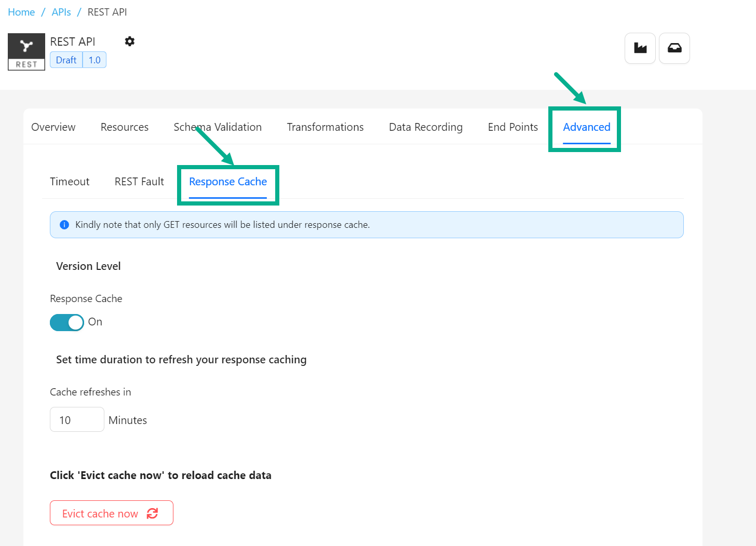
Task: Switch to the Resources tab
Action: coord(125,127)
